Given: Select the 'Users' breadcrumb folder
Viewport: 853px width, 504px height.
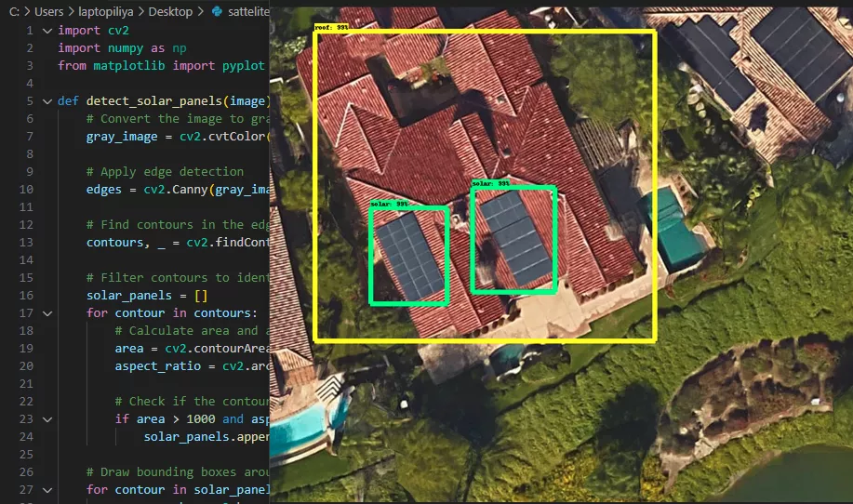Looking at the screenshot, I should click(49, 12).
